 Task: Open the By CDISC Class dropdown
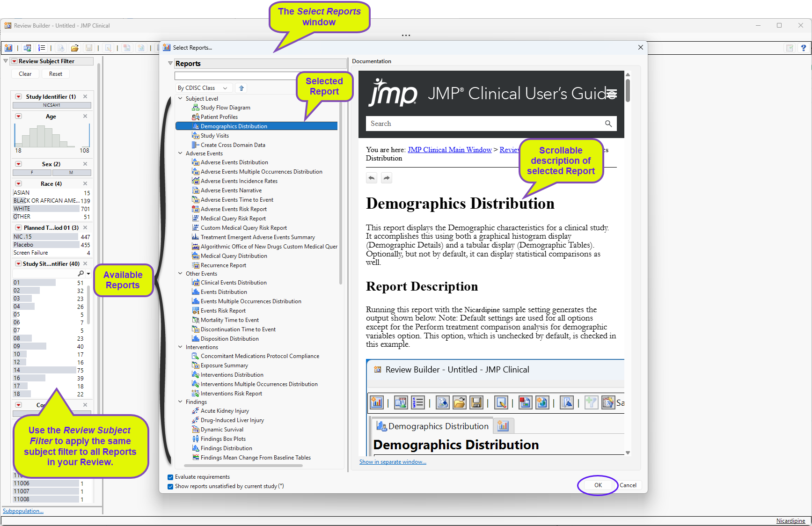click(x=204, y=88)
